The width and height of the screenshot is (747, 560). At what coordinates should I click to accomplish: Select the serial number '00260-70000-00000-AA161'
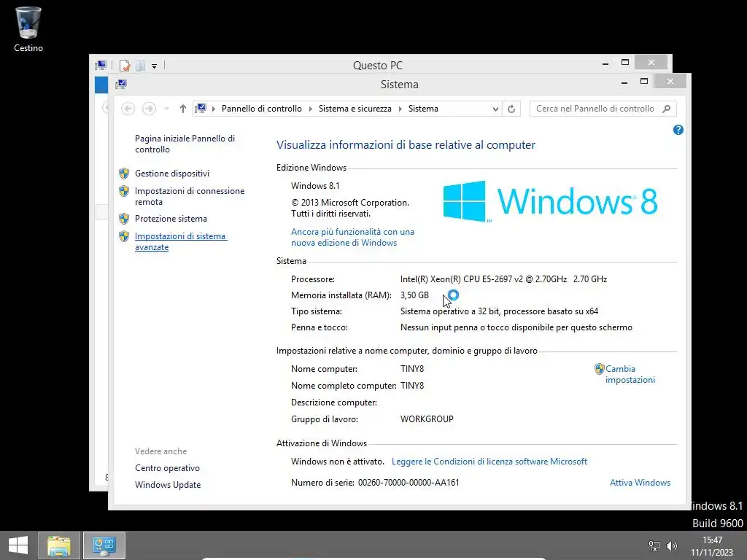[x=409, y=483]
